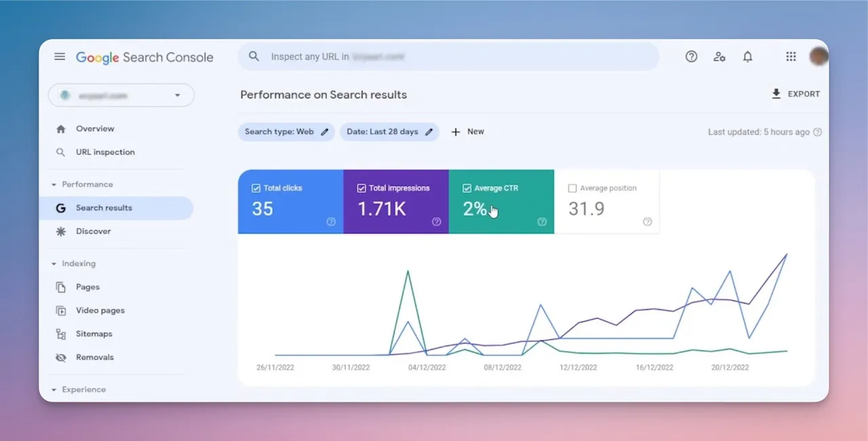The width and height of the screenshot is (868, 441).
Task: Open the property selector dropdown
Action: coord(121,96)
